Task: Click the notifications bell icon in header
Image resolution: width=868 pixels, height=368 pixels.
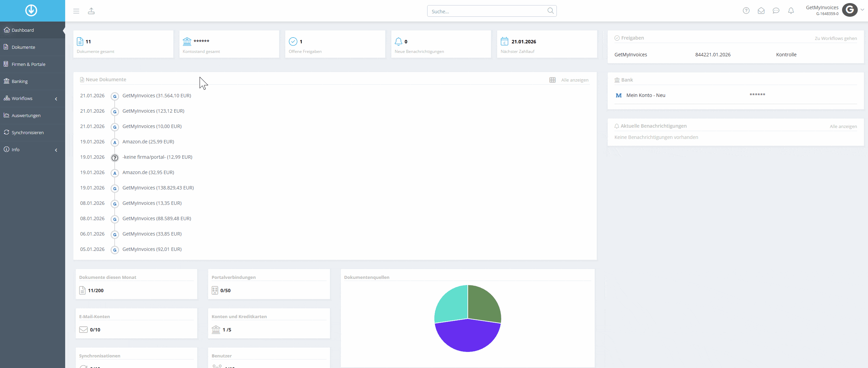Action: pos(791,11)
